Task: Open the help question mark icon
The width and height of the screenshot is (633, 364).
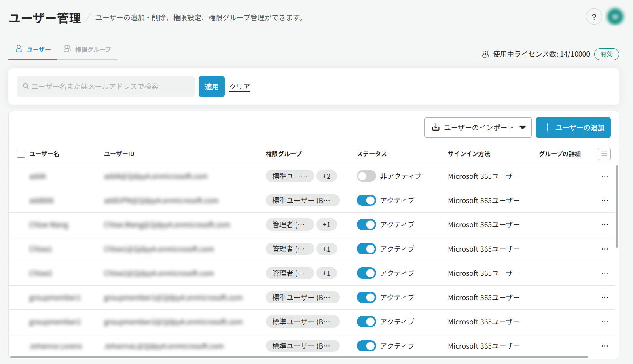Action: pyautogui.click(x=594, y=17)
